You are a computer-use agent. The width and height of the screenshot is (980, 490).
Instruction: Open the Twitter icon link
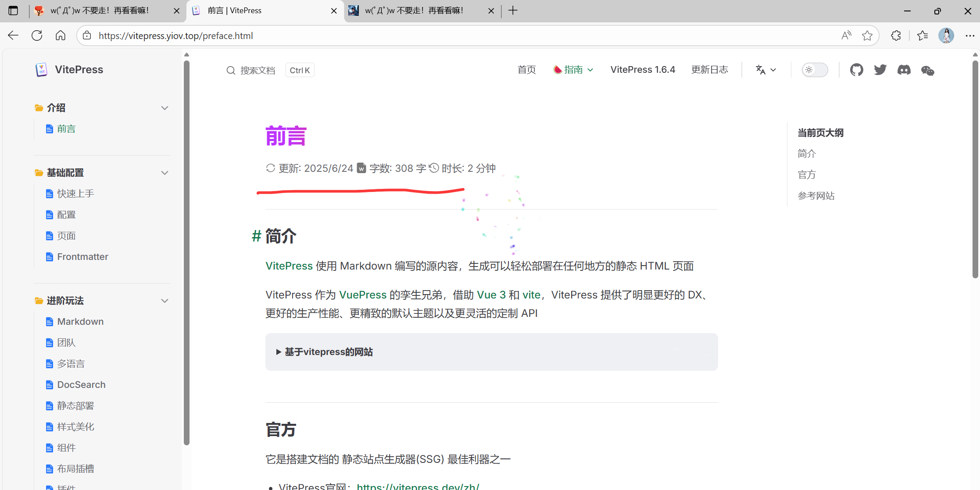click(880, 70)
